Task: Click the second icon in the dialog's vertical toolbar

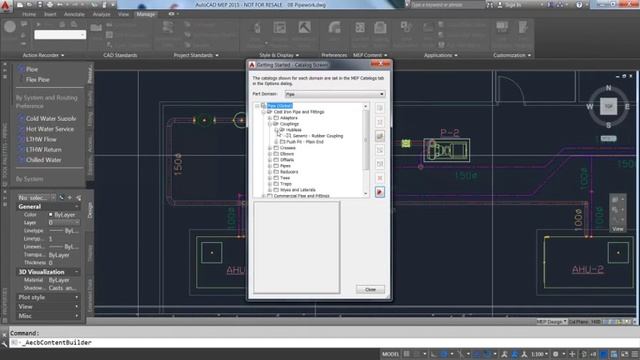Action: tap(380, 122)
